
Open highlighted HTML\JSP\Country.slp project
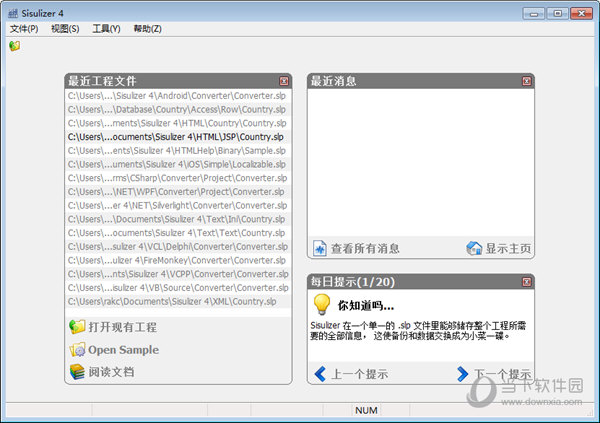(178, 137)
